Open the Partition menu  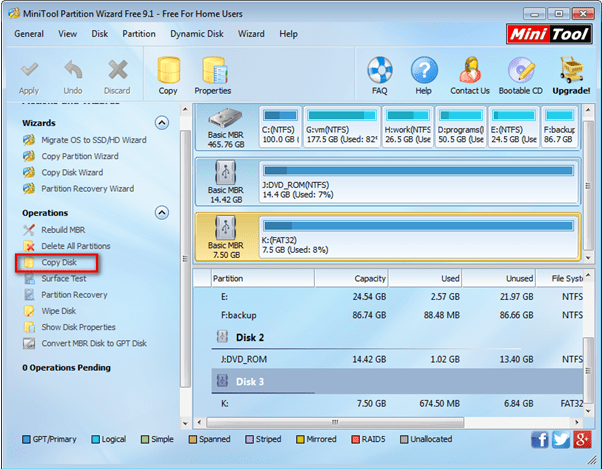tap(139, 34)
